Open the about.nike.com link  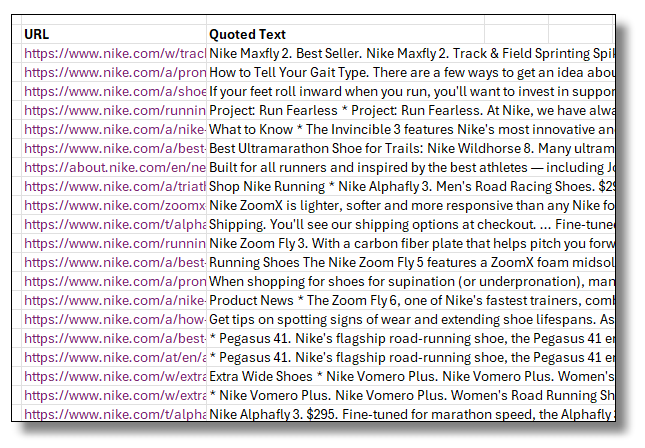click(115, 167)
